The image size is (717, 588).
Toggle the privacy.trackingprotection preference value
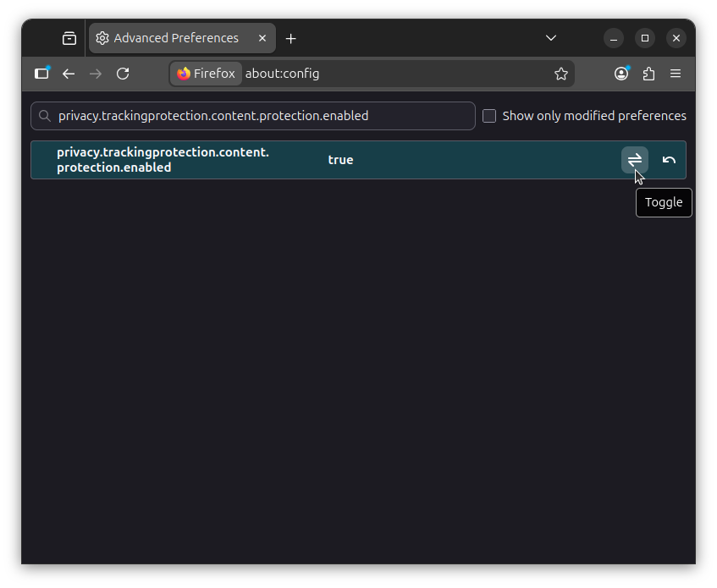(x=634, y=160)
